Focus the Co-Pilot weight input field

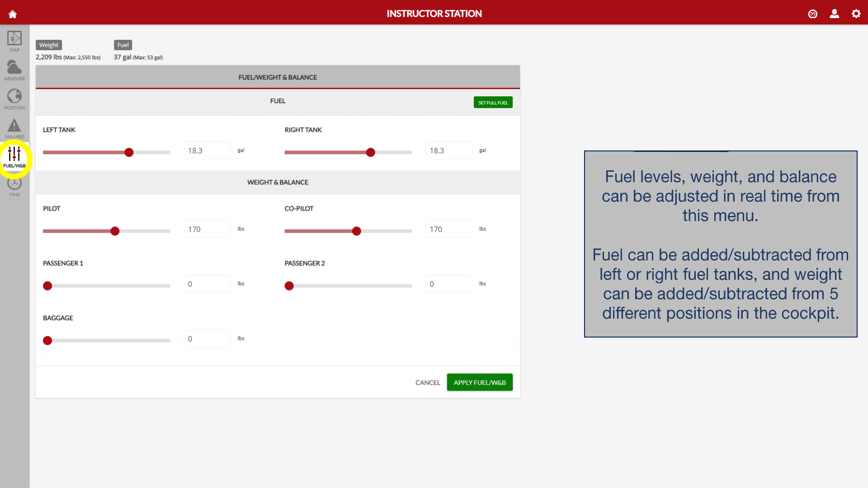coord(448,229)
